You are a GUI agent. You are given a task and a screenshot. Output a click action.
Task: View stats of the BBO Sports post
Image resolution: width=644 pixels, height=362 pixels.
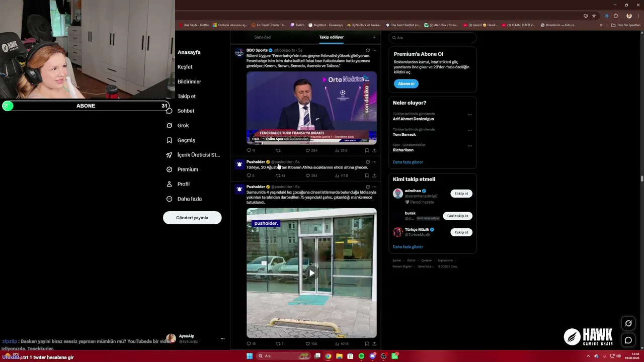[341, 150]
